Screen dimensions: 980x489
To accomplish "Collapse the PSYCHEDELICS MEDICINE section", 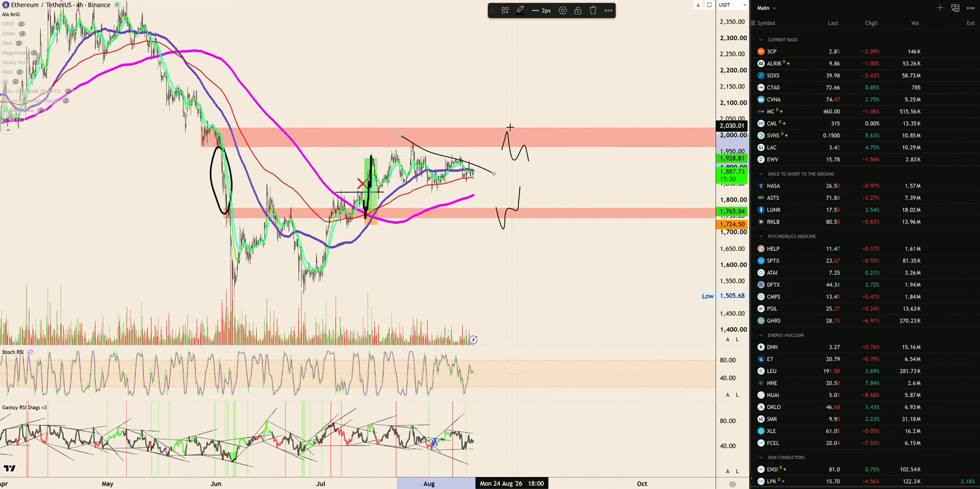I will click(761, 237).
